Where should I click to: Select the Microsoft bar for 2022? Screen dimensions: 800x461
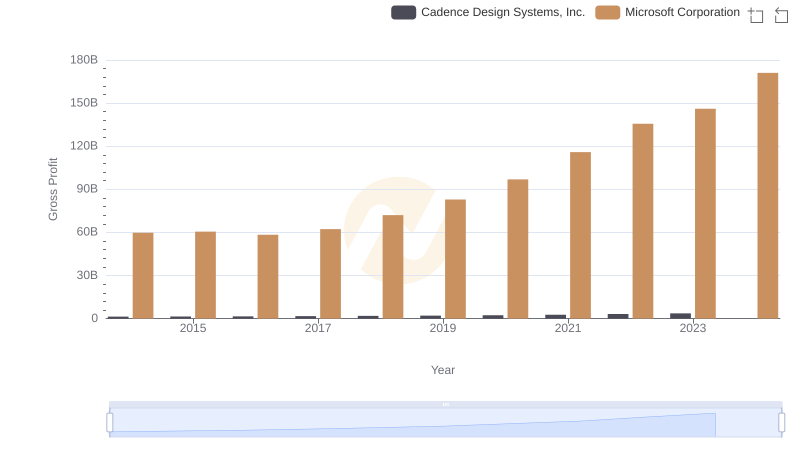click(x=643, y=221)
